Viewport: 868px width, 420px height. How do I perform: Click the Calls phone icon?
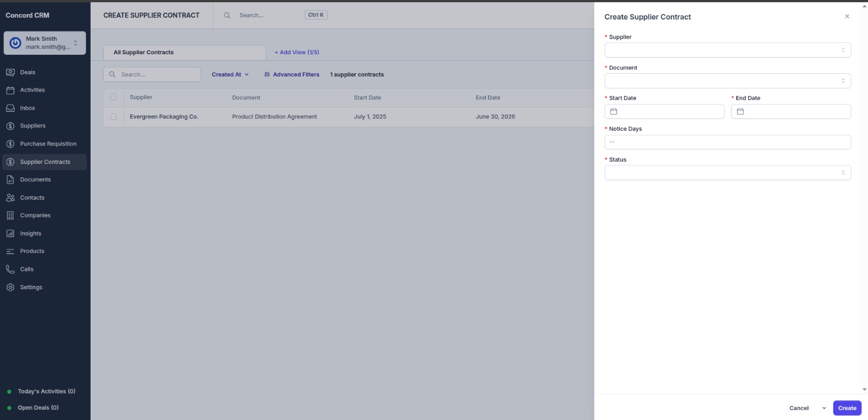tap(10, 269)
